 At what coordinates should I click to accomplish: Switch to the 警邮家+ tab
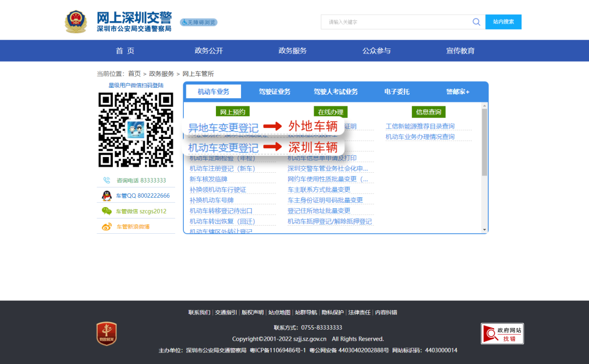click(458, 92)
